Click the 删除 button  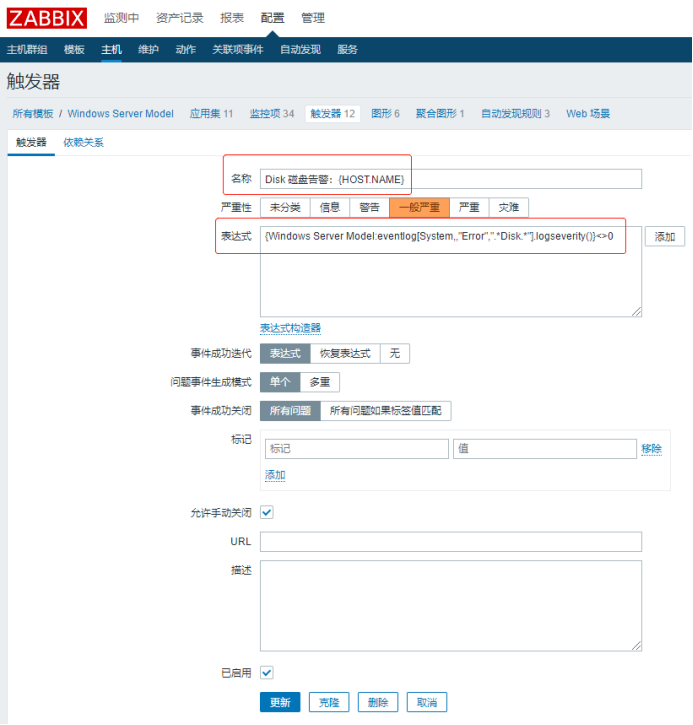378,702
